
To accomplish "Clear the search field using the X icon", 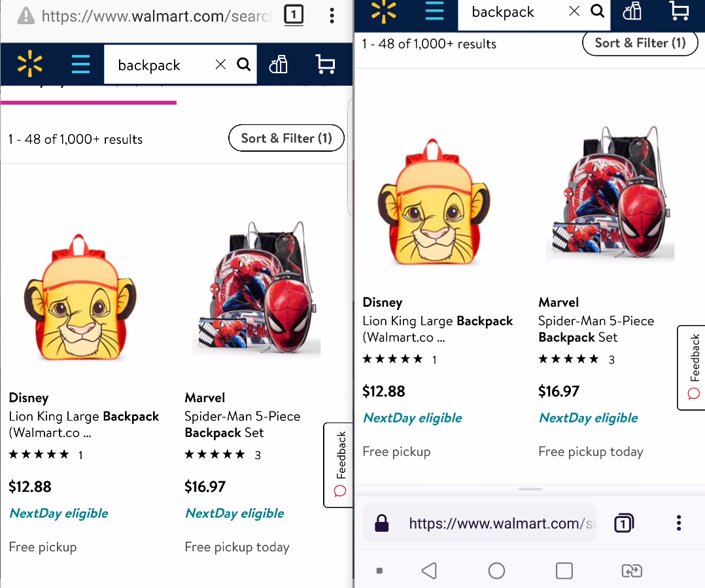I will [574, 11].
